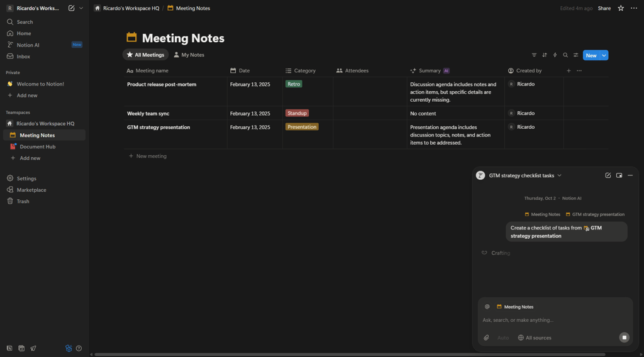Click the Ask, search, or make anything field
Viewport: 644px width, 357px height.
pos(555,320)
